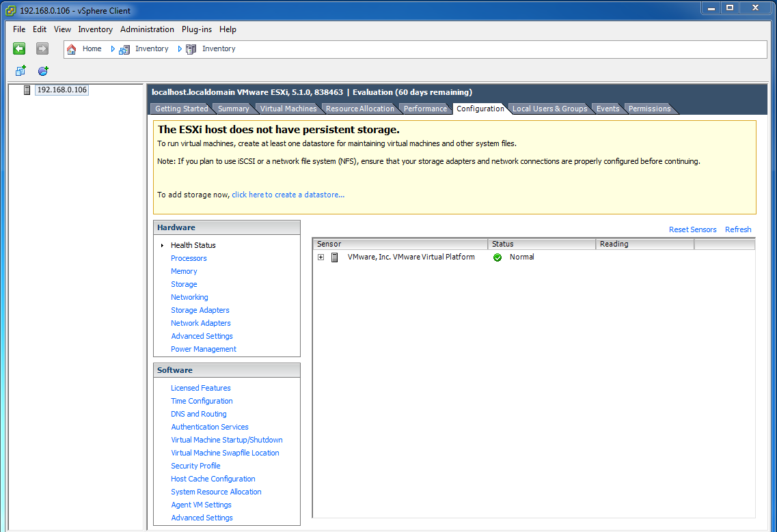
Task: Open System Resource Allocation
Action: click(x=216, y=492)
